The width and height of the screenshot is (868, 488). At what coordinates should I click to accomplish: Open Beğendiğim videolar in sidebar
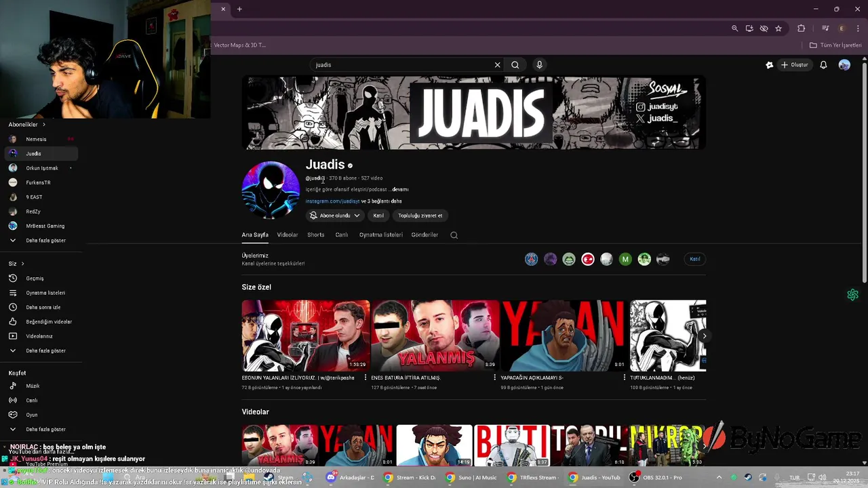click(x=41, y=322)
